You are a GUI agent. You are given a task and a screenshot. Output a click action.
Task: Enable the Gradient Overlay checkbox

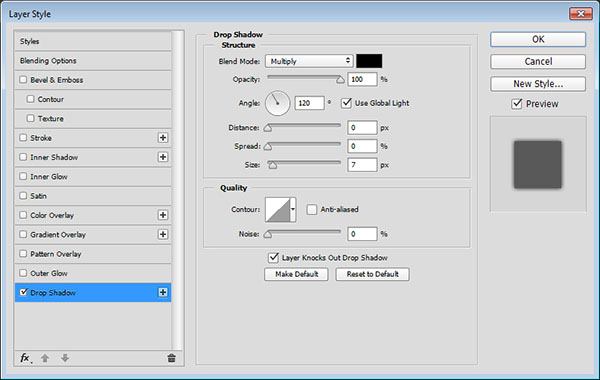[x=23, y=234]
